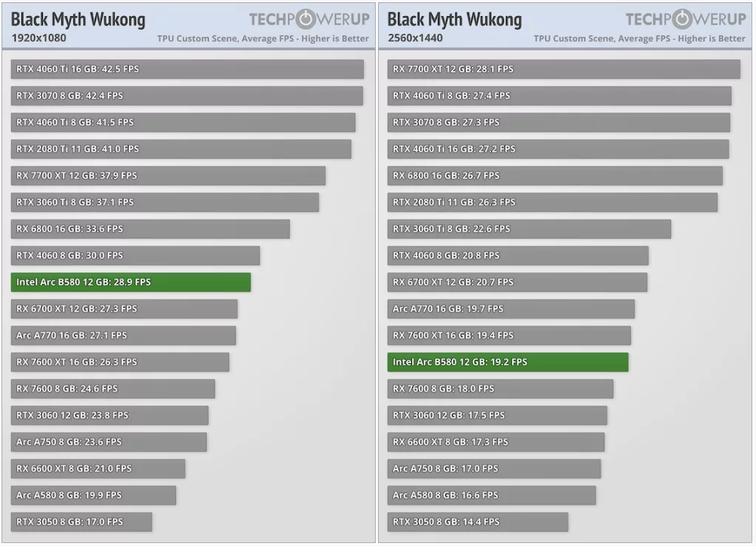Click the Black Myth Wukong title on left chart
Image resolution: width=756 pixels, height=546 pixels.
(x=77, y=19)
